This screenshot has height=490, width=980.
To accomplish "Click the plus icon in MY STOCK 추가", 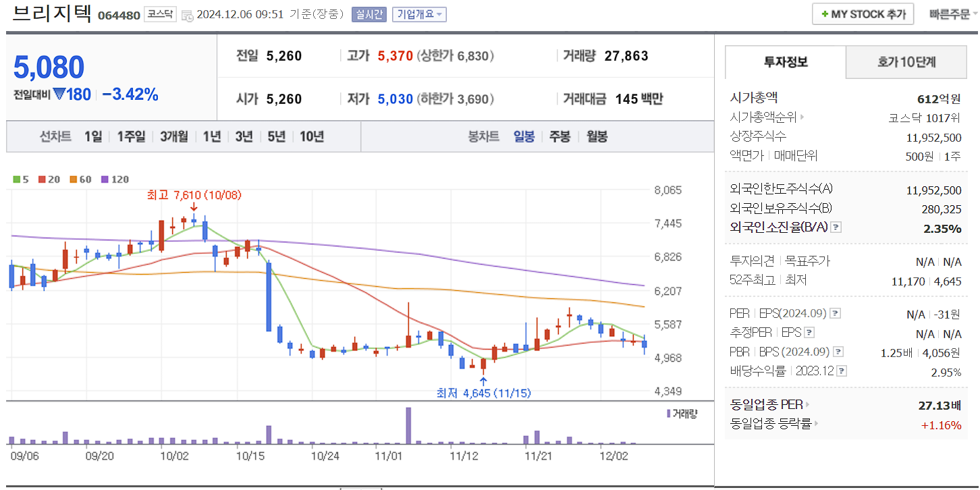I will coord(824,13).
